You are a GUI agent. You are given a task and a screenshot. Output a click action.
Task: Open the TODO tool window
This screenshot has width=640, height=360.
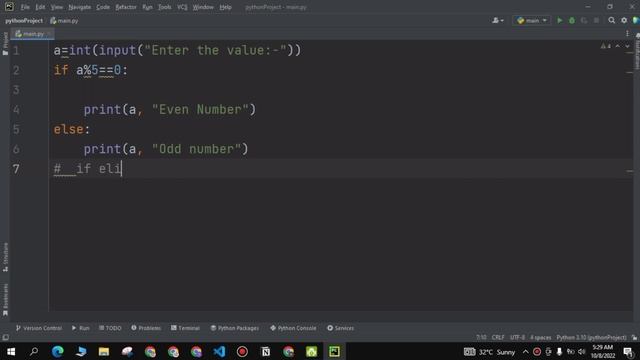[110, 328]
